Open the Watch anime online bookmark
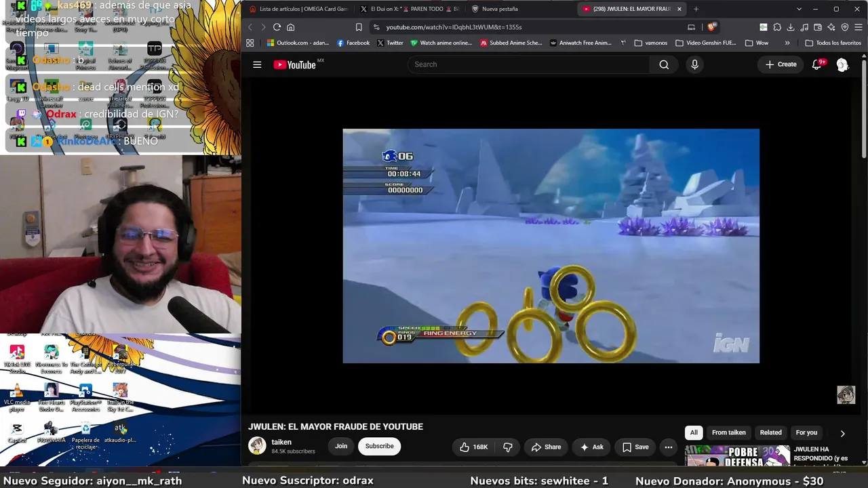This screenshot has height=488, width=868. [441, 43]
